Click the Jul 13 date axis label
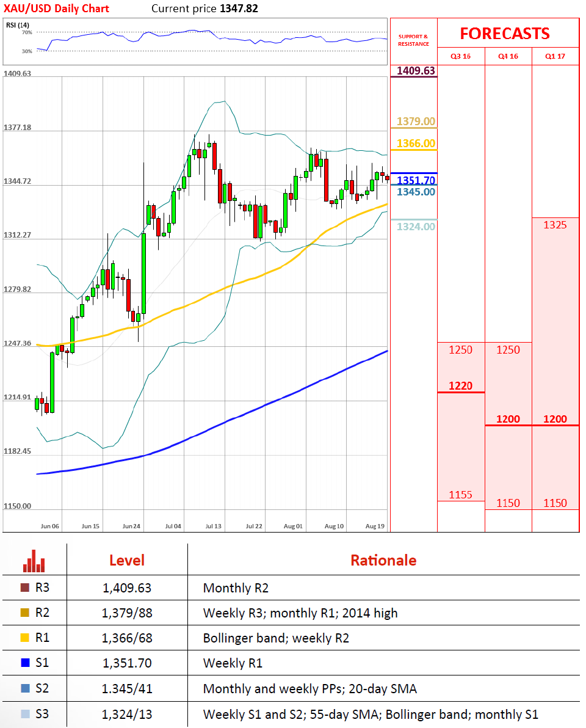Screen dimensions: 586x728 coord(214,526)
